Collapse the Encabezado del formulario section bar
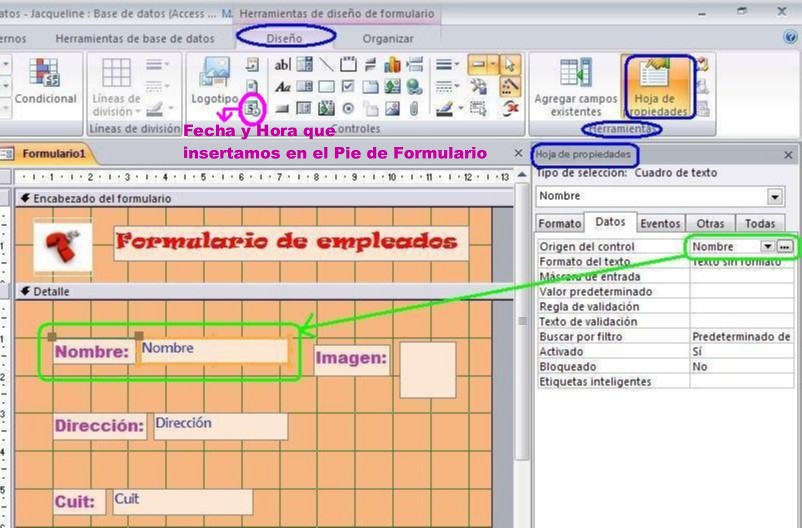The width and height of the screenshot is (802, 528). [x=264, y=199]
